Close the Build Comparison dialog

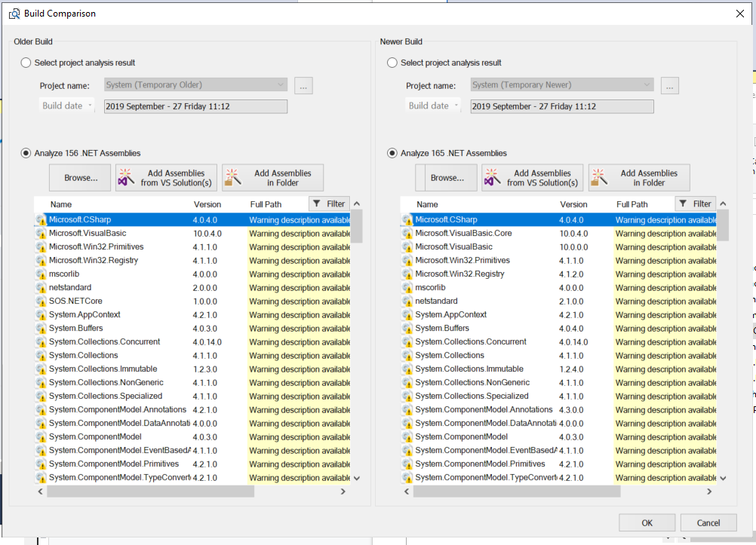coord(740,14)
